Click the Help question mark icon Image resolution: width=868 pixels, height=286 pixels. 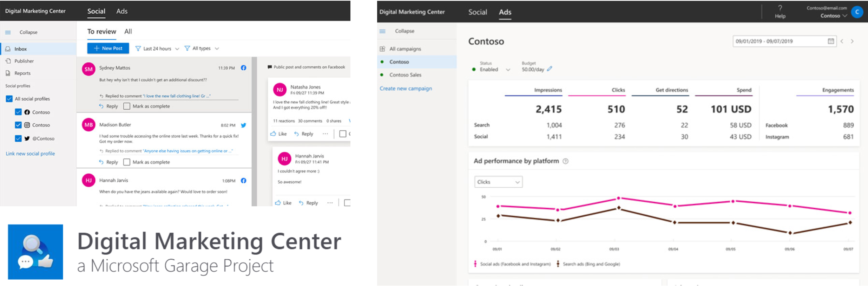tap(780, 8)
